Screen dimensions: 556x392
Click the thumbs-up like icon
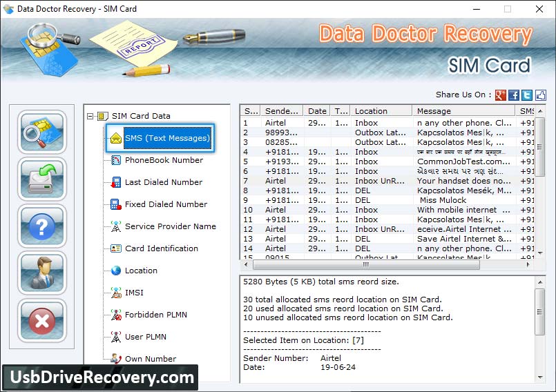pyautogui.click(x=540, y=95)
